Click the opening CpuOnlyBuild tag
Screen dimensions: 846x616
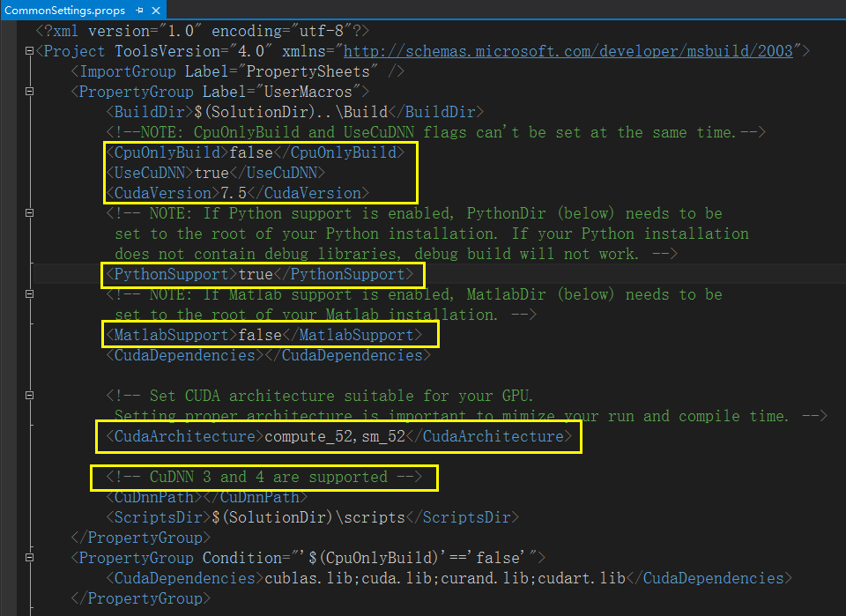pyautogui.click(x=167, y=152)
